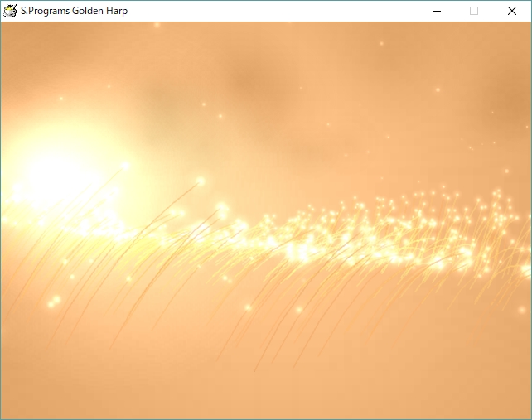Click the Golden Harp app icon in title bar

tap(10, 11)
